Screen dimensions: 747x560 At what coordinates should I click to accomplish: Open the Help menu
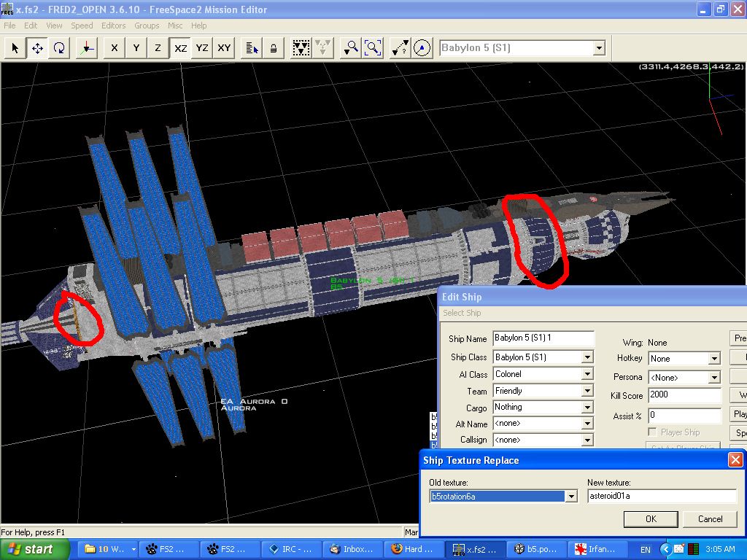point(198,26)
